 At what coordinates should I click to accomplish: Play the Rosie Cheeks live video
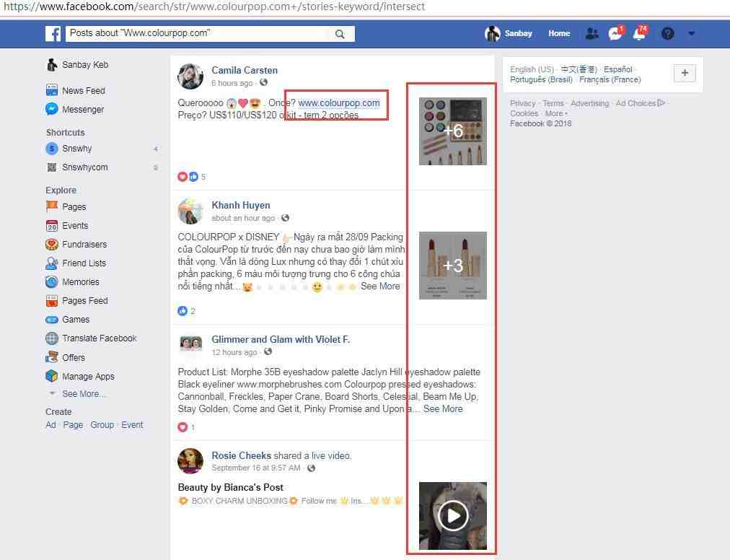click(452, 516)
